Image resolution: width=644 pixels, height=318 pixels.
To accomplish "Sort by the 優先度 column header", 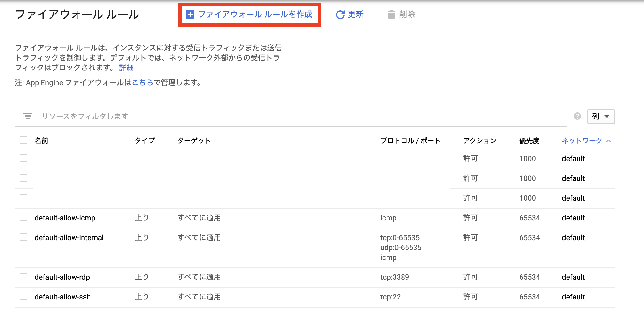I will pos(529,140).
